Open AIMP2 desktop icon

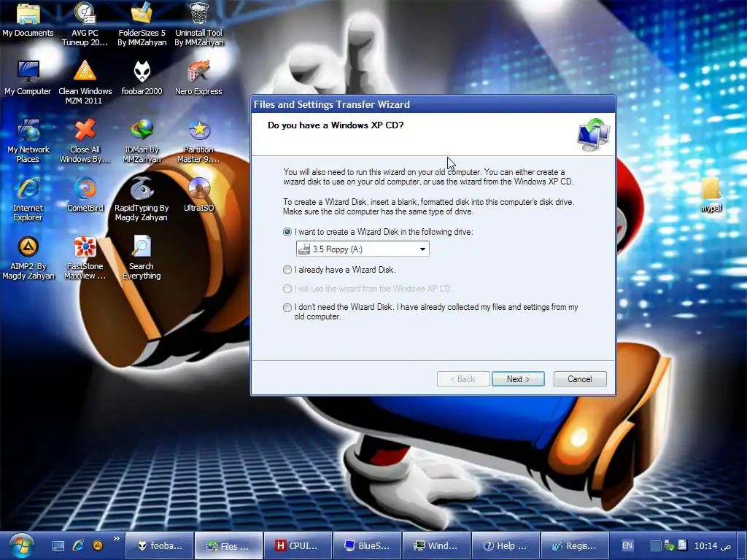28,257
